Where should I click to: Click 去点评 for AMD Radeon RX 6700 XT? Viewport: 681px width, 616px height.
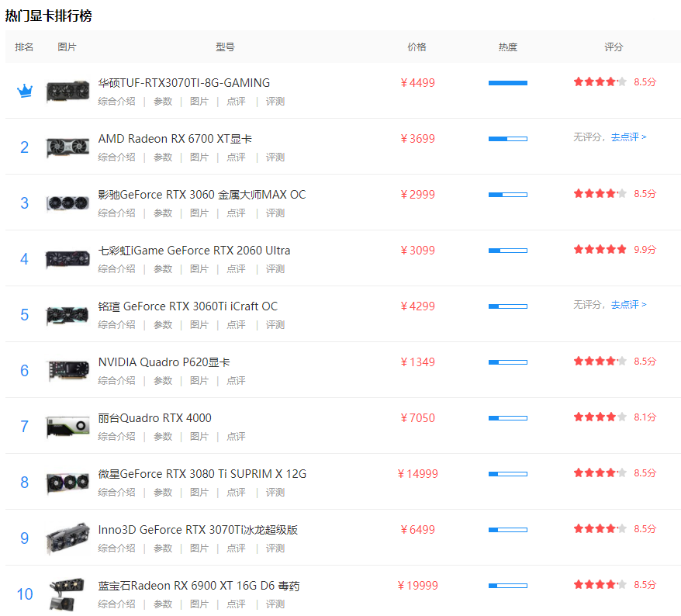(628, 137)
